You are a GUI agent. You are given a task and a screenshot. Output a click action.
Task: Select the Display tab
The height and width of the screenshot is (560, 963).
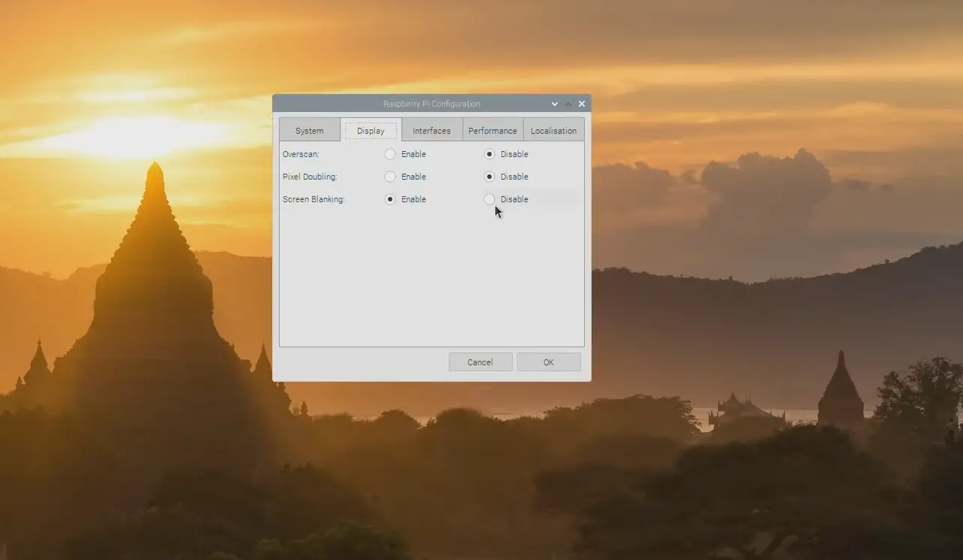click(371, 130)
